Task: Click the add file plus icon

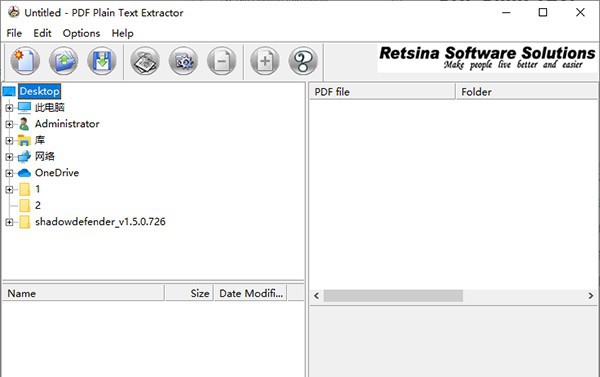Action: (x=265, y=61)
